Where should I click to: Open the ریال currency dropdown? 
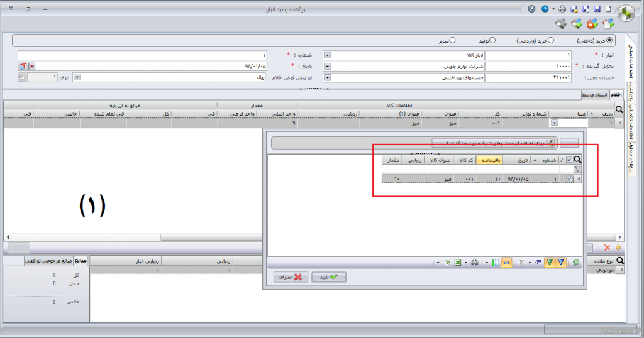click(77, 77)
